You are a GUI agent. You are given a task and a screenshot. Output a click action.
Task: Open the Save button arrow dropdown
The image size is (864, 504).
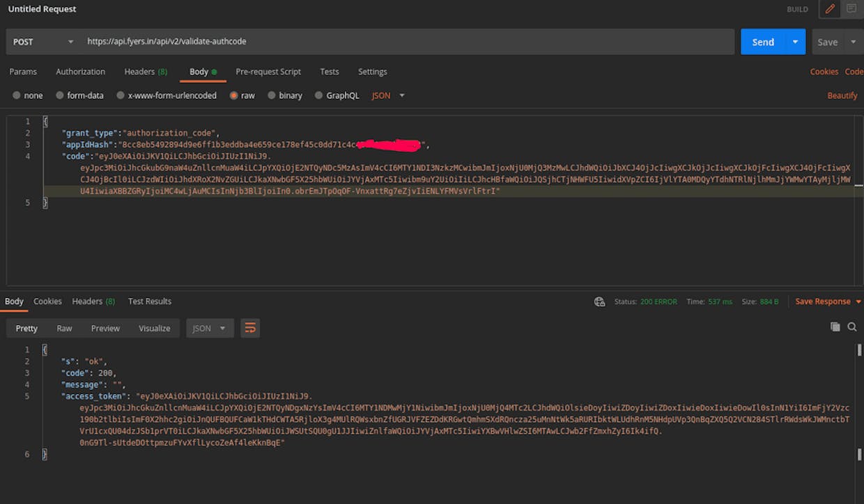[x=854, y=42]
